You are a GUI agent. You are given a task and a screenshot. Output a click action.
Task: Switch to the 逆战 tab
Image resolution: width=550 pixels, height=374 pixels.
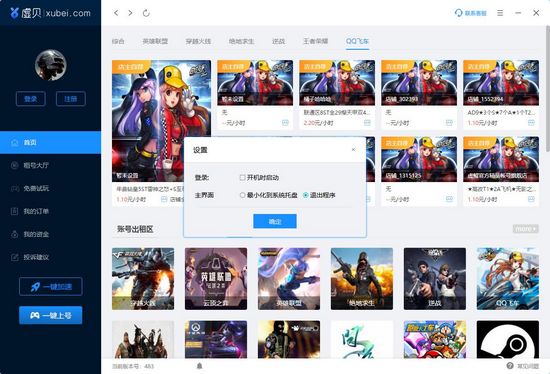(279, 41)
